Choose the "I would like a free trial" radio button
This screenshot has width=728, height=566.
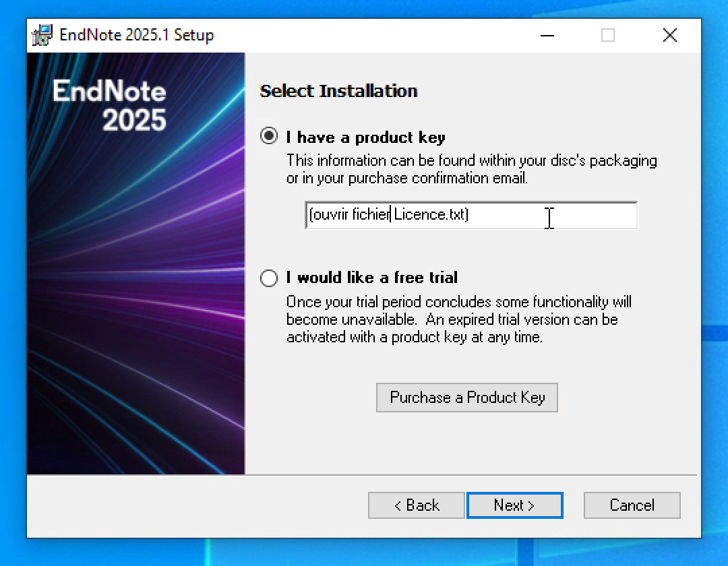[x=269, y=278]
